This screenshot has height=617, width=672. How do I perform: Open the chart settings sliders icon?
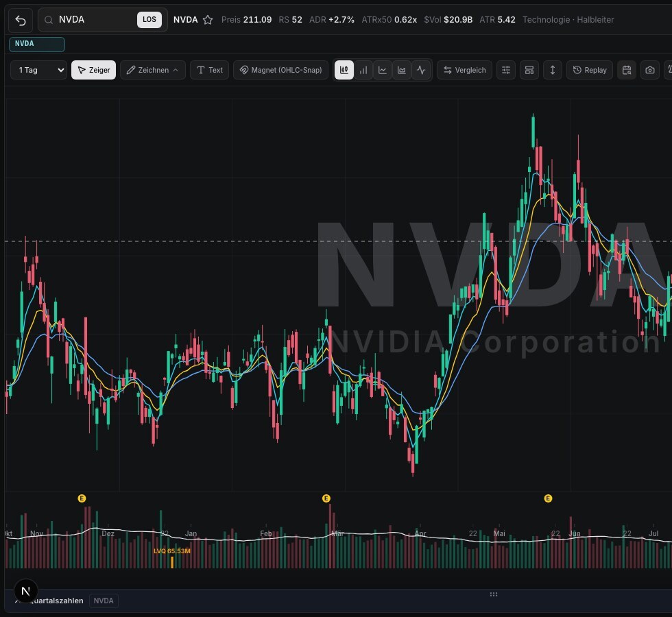coord(506,70)
